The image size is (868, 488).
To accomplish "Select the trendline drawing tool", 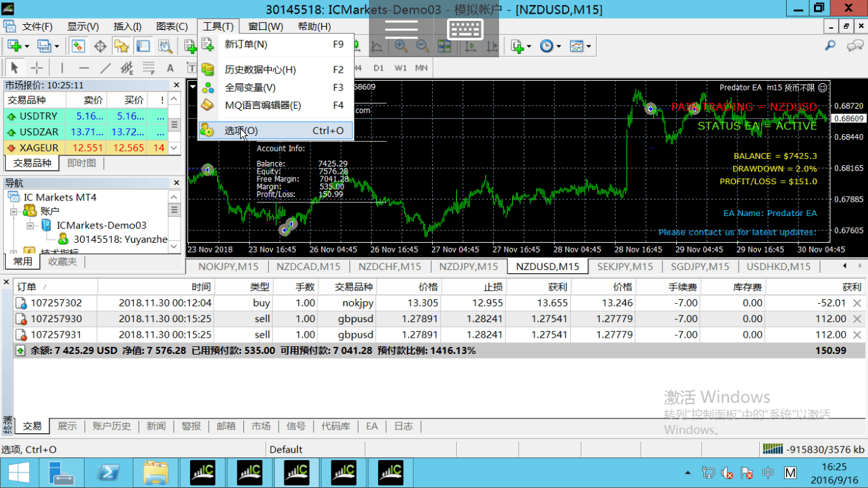I will click(105, 68).
